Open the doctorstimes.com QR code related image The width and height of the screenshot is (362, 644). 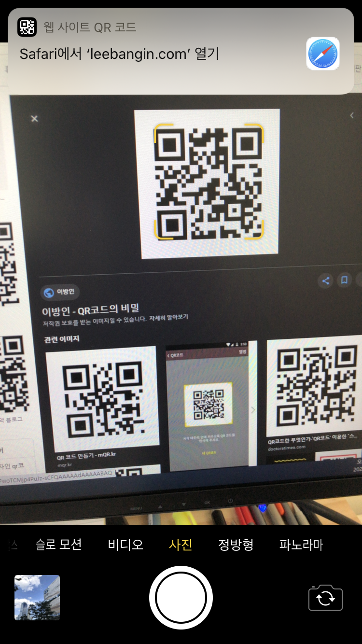pos(315,385)
